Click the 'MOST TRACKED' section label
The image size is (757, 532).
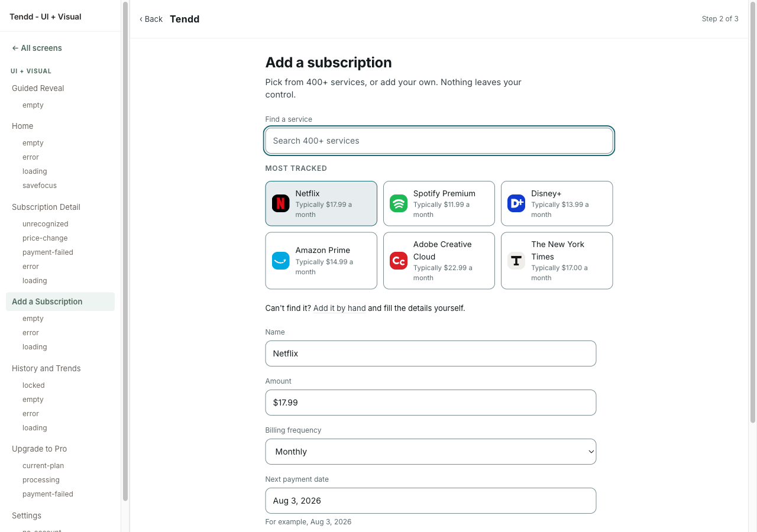tap(296, 168)
